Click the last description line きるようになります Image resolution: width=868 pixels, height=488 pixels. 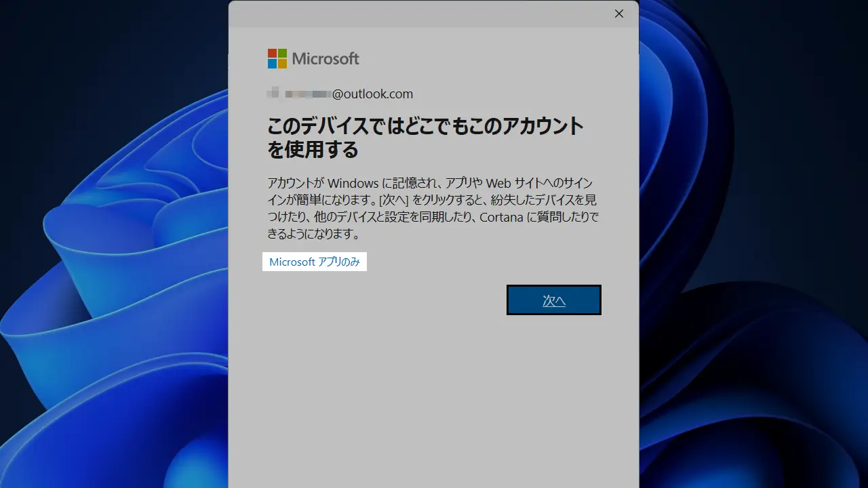(313, 235)
